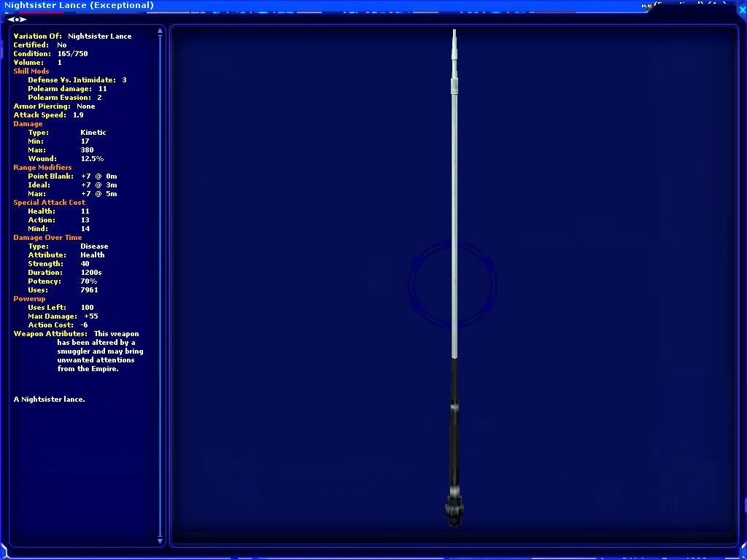Click the 'Action Cost: -6' powerup line
The width and height of the screenshot is (747, 560).
coord(58,324)
